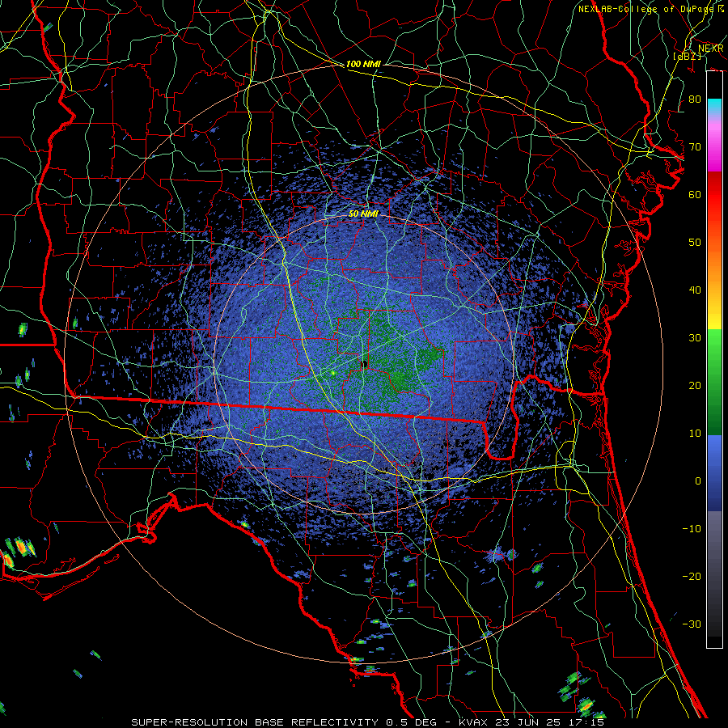The height and width of the screenshot is (728, 728).
Task: Click the magenta segment of the color bar
Action: point(714,148)
